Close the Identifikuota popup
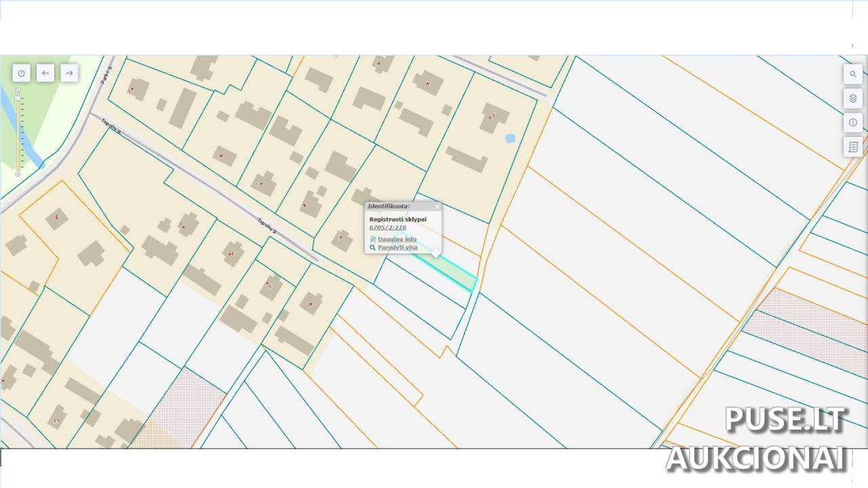 (x=437, y=206)
